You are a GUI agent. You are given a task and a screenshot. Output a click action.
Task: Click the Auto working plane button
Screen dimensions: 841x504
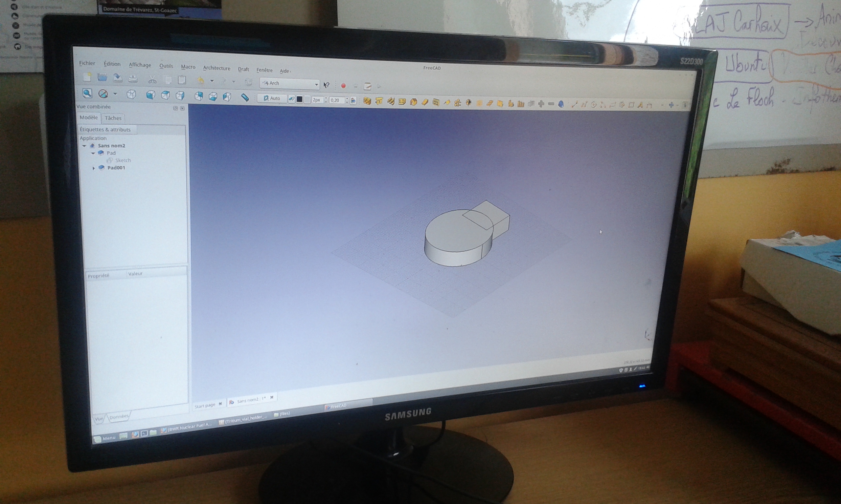click(272, 98)
